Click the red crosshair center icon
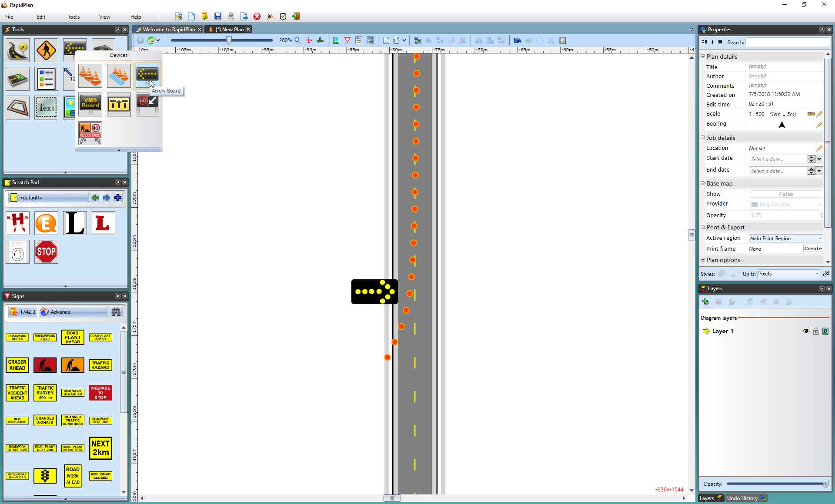835x504 pixels. click(309, 40)
